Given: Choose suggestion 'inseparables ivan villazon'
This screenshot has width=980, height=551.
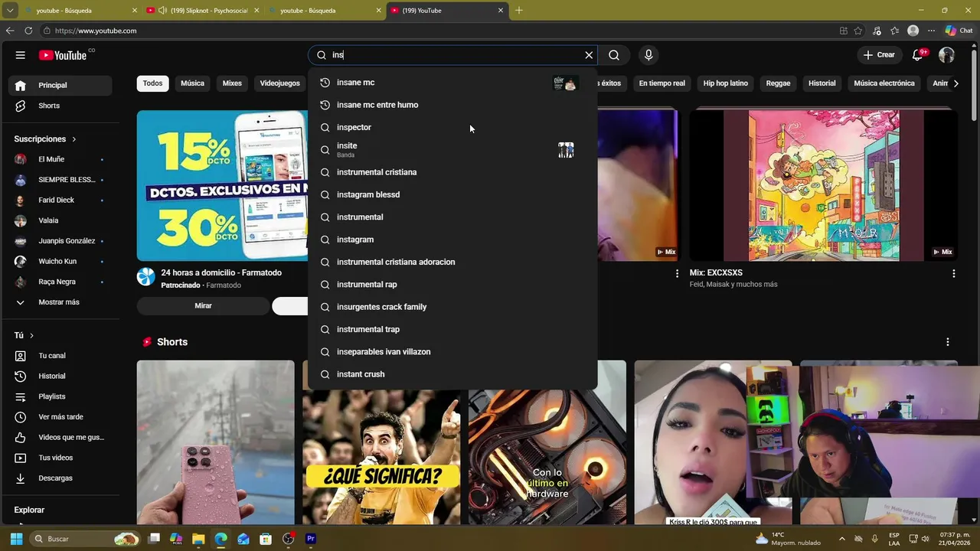Looking at the screenshot, I should pos(452,352).
